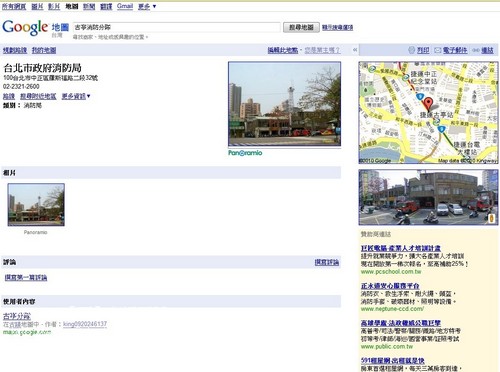The height and width of the screenshot is (372, 500).
Task: Click the 編輯此地點 link
Action: (283, 50)
